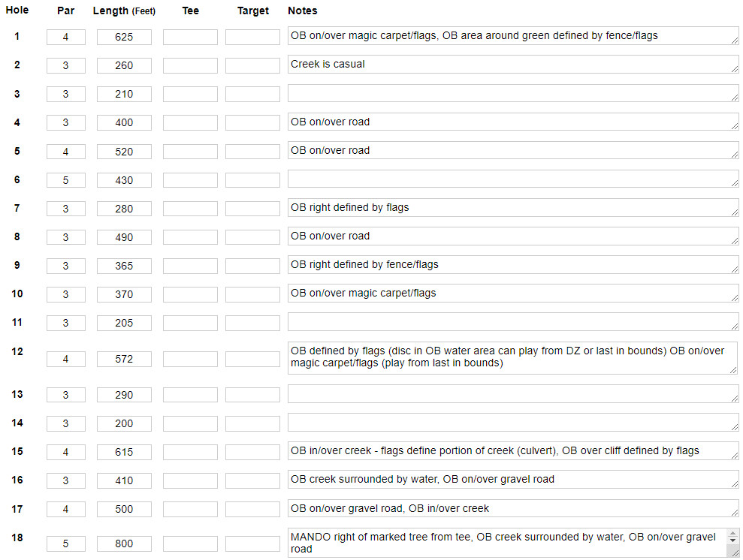
Task: Click the empty Notes box for hole 14
Action: (x=513, y=422)
